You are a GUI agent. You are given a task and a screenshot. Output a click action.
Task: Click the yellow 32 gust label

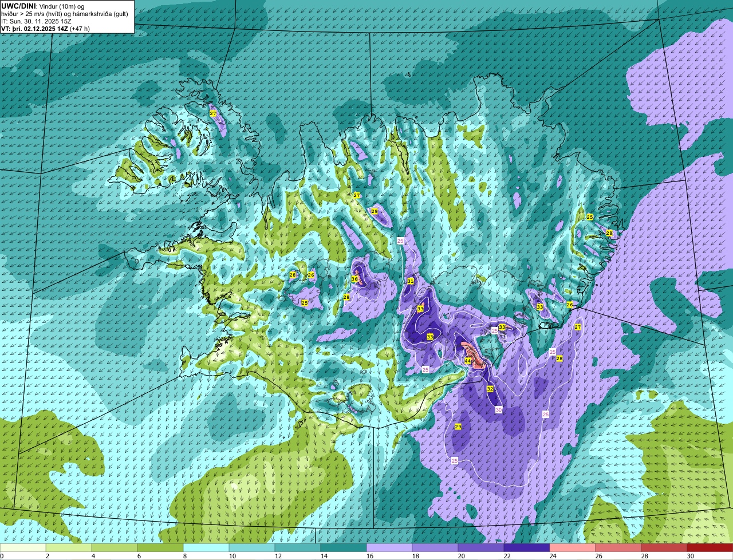[x=490, y=389]
